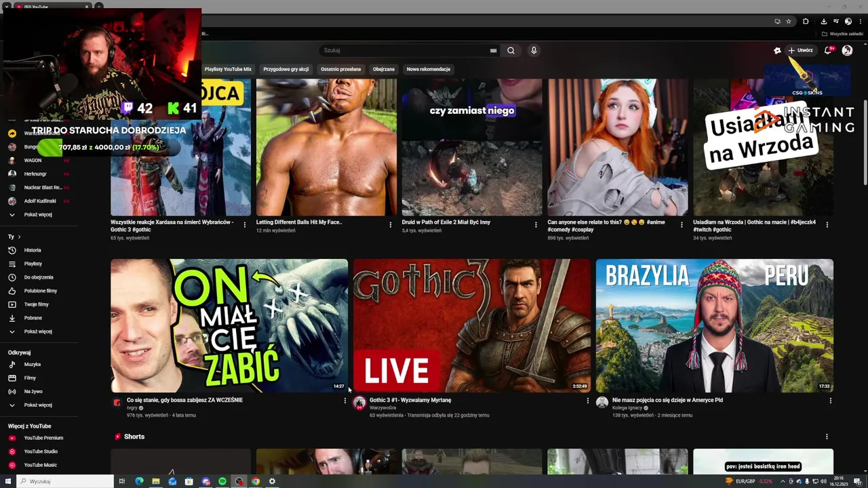Image resolution: width=868 pixels, height=488 pixels.
Task: Open Shorts section options menu
Action: [x=827, y=436]
